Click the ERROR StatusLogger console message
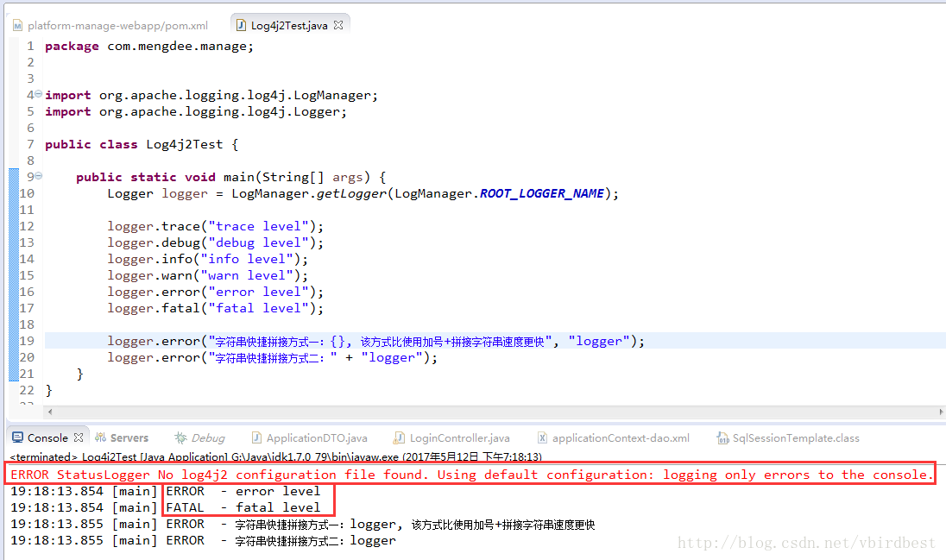Image resolution: width=946 pixels, height=560 pixels. point(470,475)
